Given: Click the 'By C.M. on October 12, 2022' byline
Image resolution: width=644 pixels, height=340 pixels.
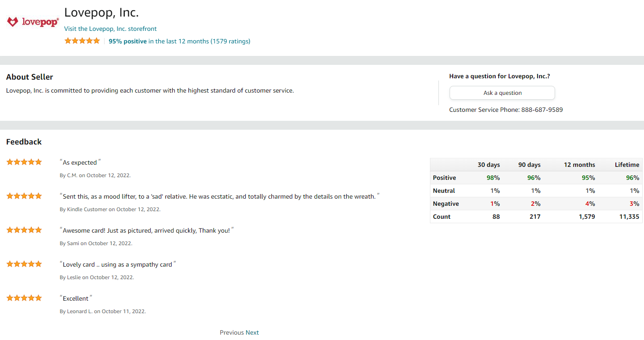Looking at the screenshot, I should pyautogui.click(x=95, y=175).
